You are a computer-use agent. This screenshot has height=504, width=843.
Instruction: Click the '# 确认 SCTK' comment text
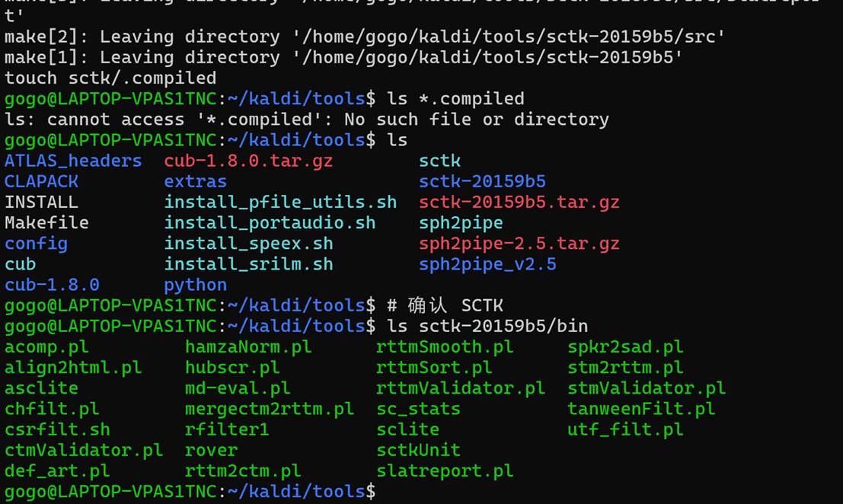click(445, 305)
